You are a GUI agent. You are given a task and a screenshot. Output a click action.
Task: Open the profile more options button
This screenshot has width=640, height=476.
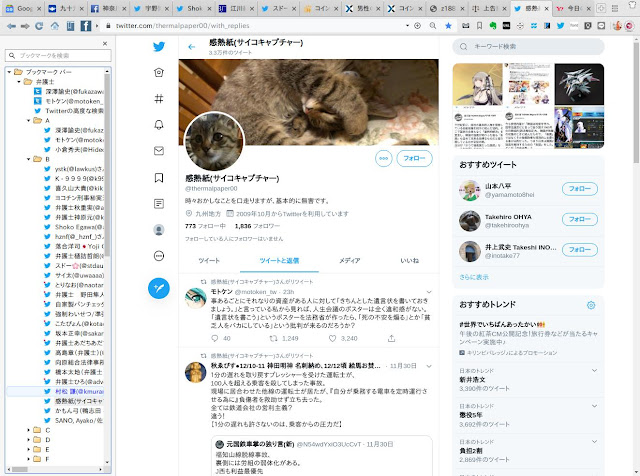click(384, 158)
